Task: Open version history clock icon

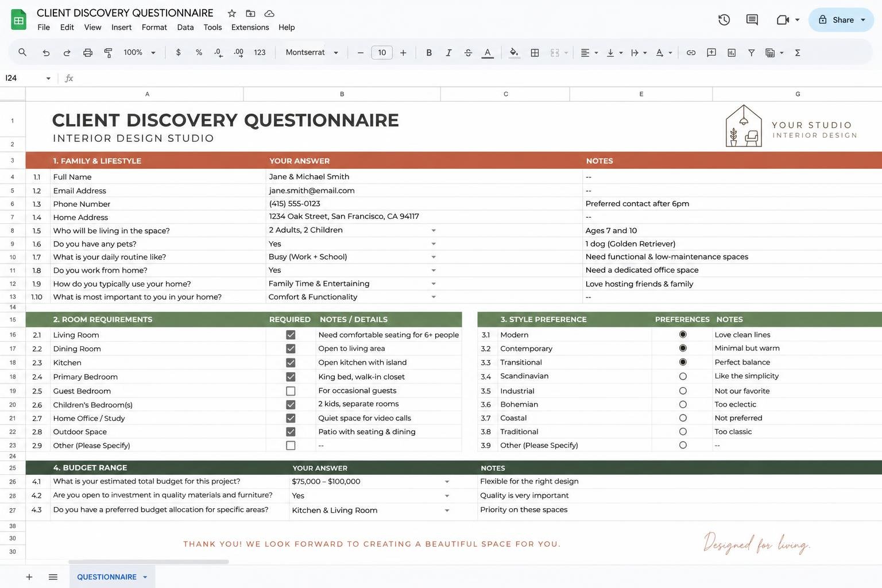Action: 724,20
